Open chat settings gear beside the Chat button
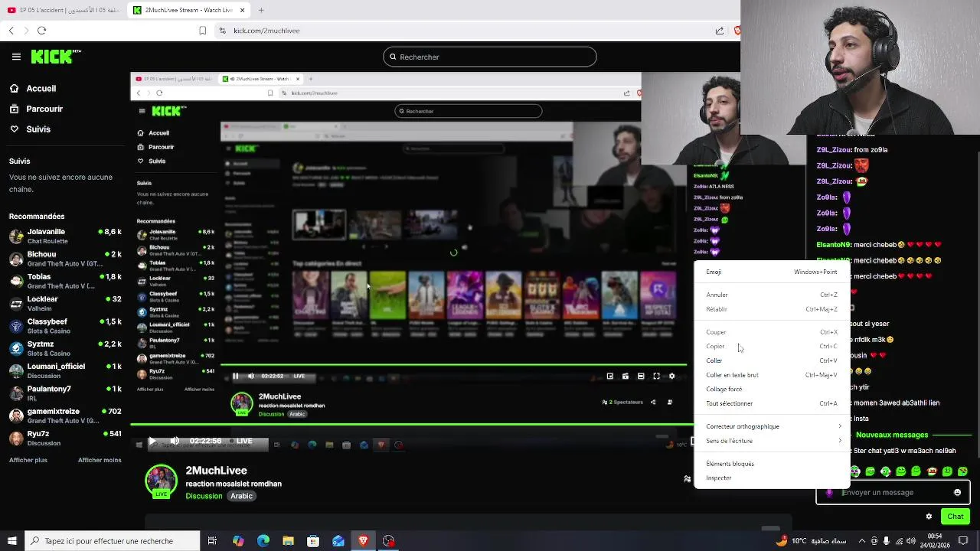Image resolution: width=980 pixels, height=551 pixels. click(x=929, y=517)
